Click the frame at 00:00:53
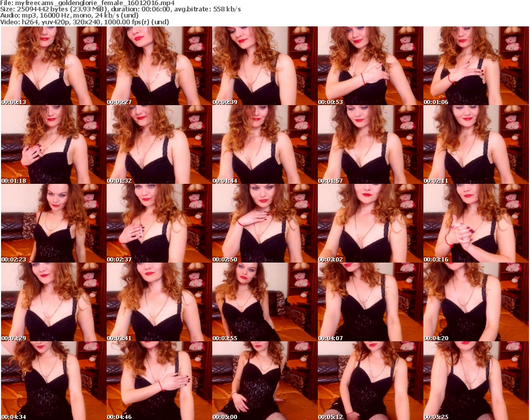Image resolution: width=530 pixels, height=420 pixels. (370, 66)
